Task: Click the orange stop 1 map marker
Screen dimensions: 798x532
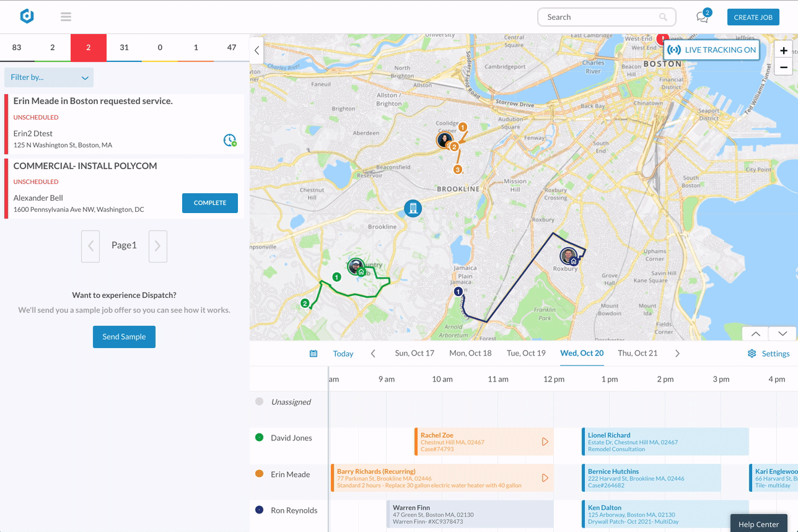Action: (x=463, y=127)
